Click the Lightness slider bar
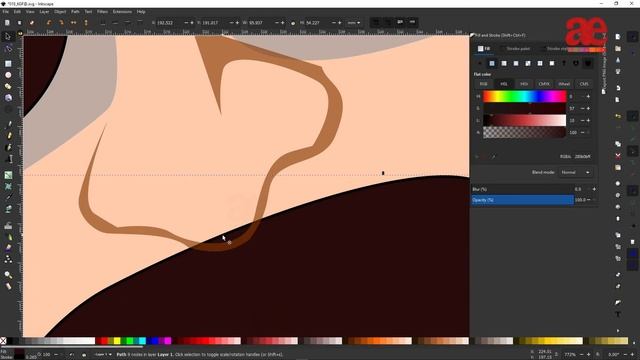The height and width of the screenshot is (360, 640). [x=524, y=120]
